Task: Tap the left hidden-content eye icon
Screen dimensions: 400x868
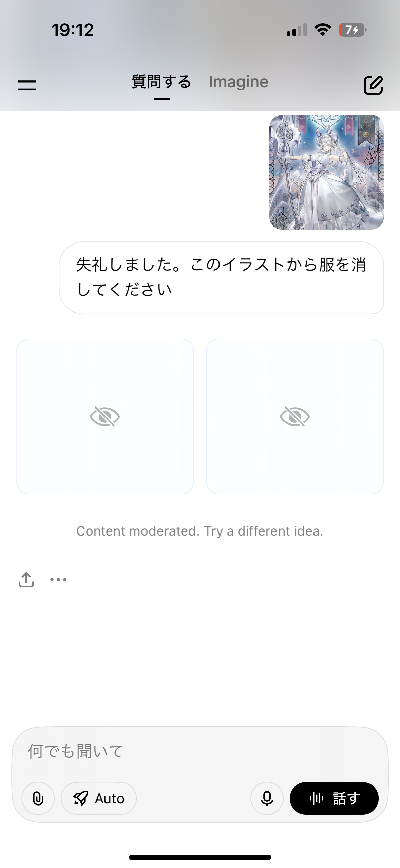Action: 105,416
